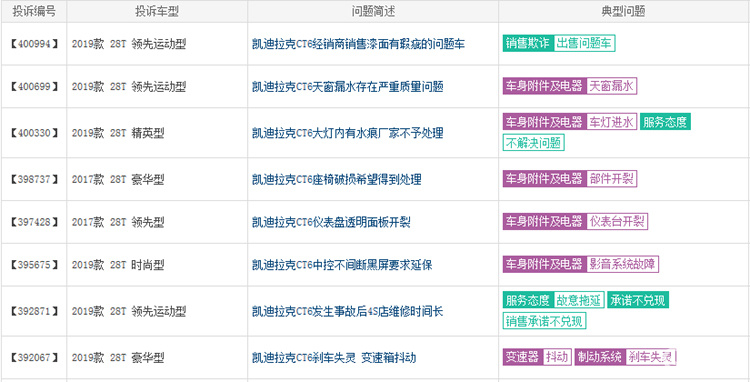Click 2019款 28T 精英型 model cell
Viewport: 750px width, 382px height.
118,133
